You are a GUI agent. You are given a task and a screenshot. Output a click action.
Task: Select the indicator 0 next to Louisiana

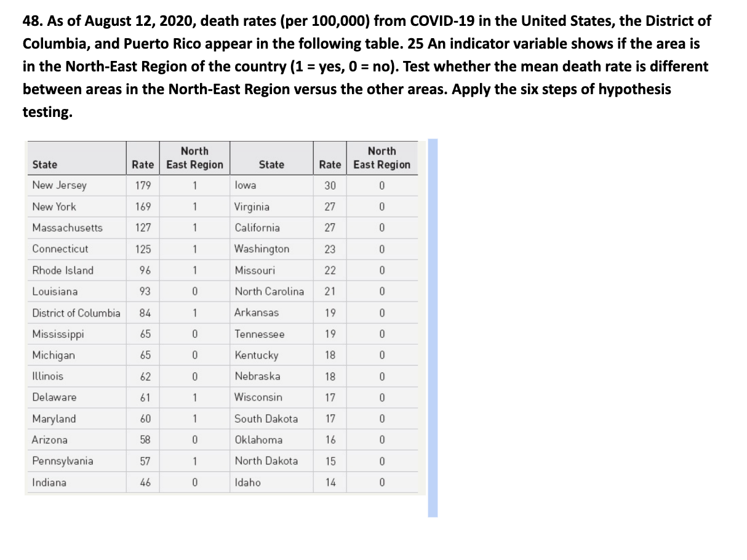point(194,291)
